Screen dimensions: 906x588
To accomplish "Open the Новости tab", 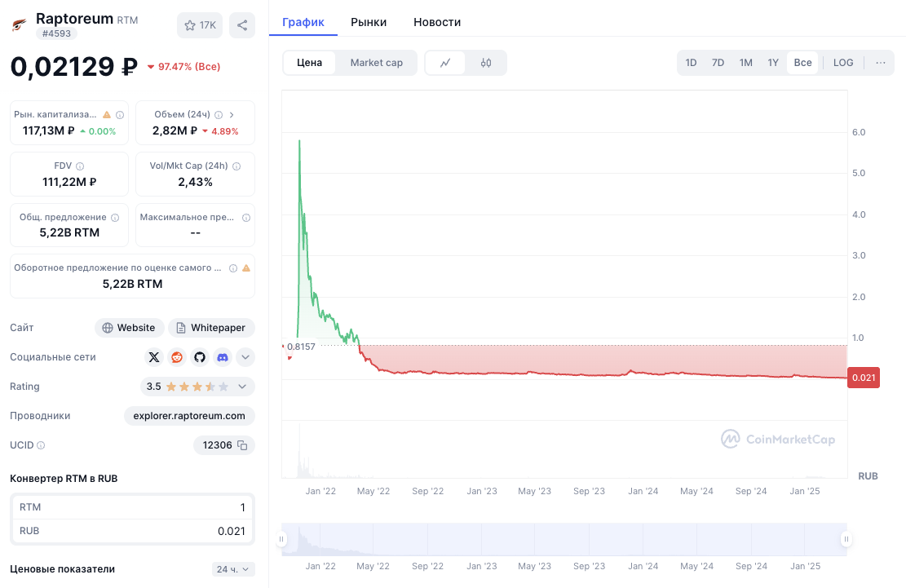I will click(x=437, y=23).
